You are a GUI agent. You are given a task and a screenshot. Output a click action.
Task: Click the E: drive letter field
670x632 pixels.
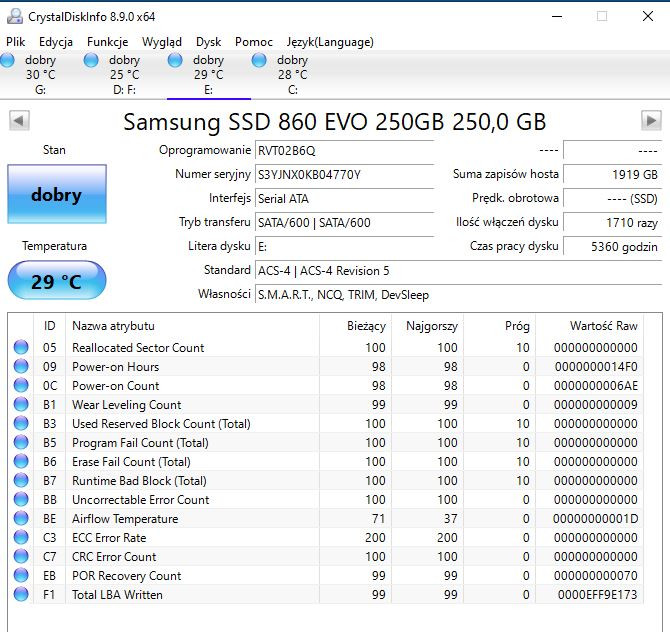coord(344,247)
